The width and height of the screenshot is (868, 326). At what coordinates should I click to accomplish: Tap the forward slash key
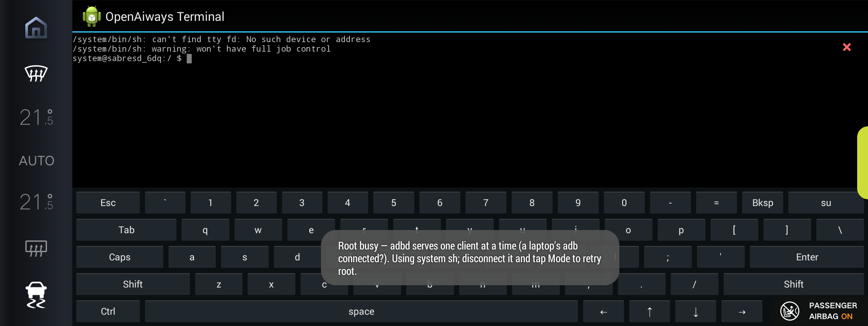click(694, 284)
